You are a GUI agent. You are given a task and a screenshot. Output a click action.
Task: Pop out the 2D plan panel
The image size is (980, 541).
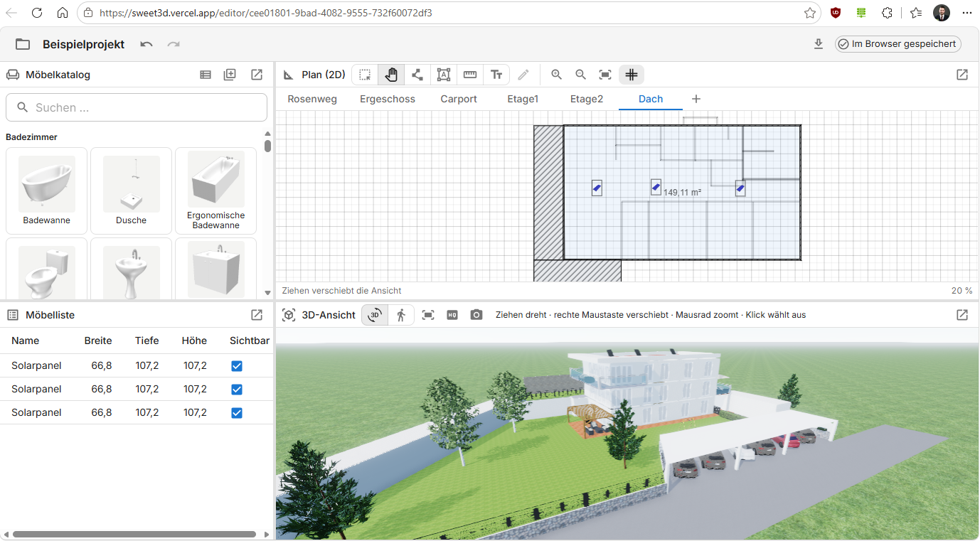(962, 75)
